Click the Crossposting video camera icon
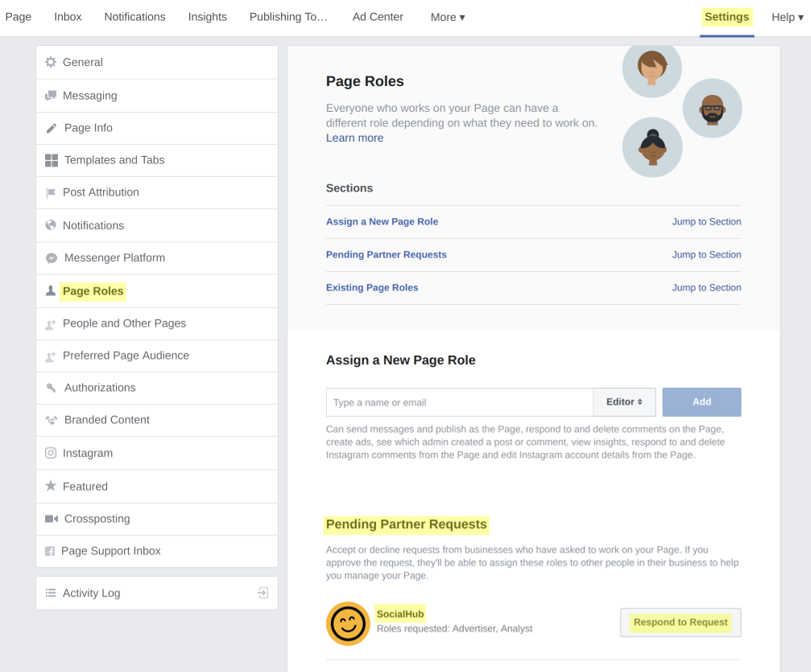 click(52, 519)
